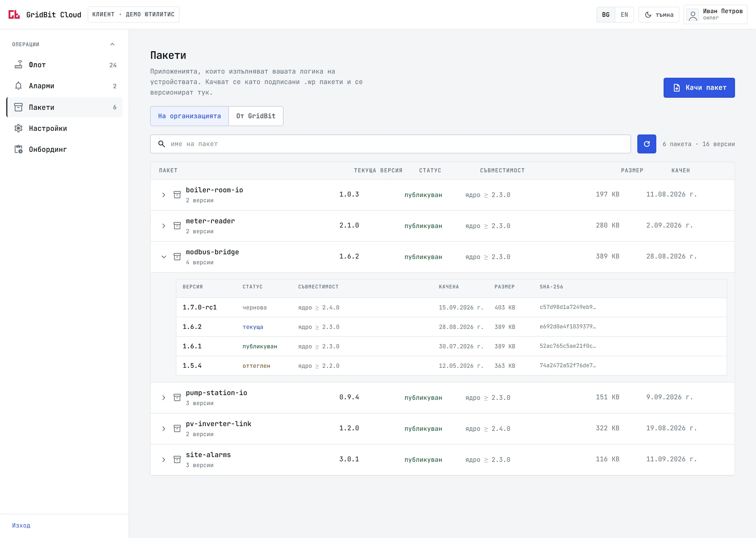The width and height of the screenshot is (756, 538).
Task: Click the Пакети archive box icon in sidebar
Action: [x=19, y=107]
